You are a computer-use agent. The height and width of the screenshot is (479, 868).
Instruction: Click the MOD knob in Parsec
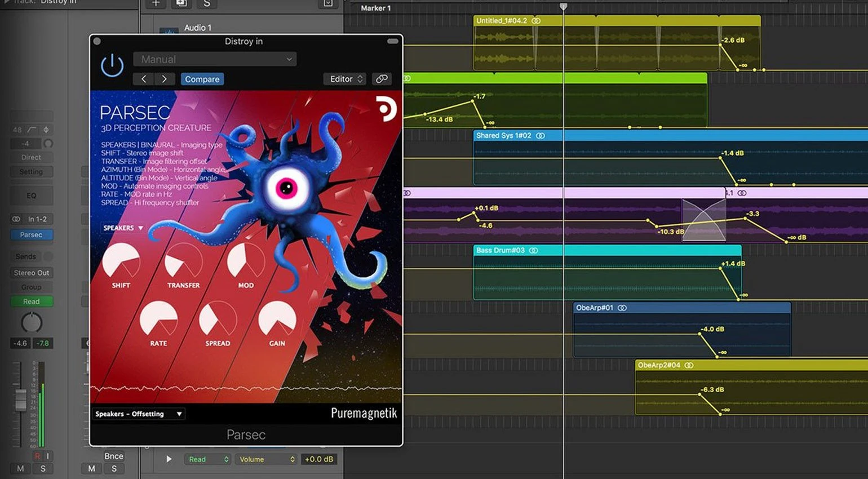(246, 261)
